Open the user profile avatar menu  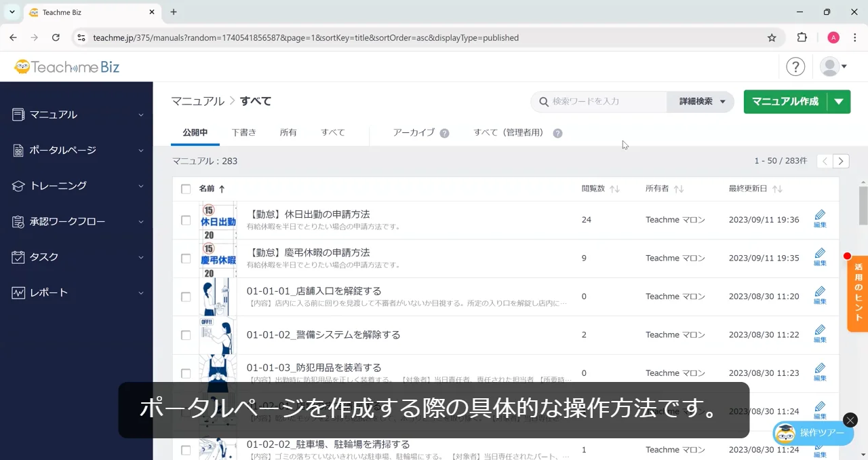pyautogui.click(x=833, y=66)
